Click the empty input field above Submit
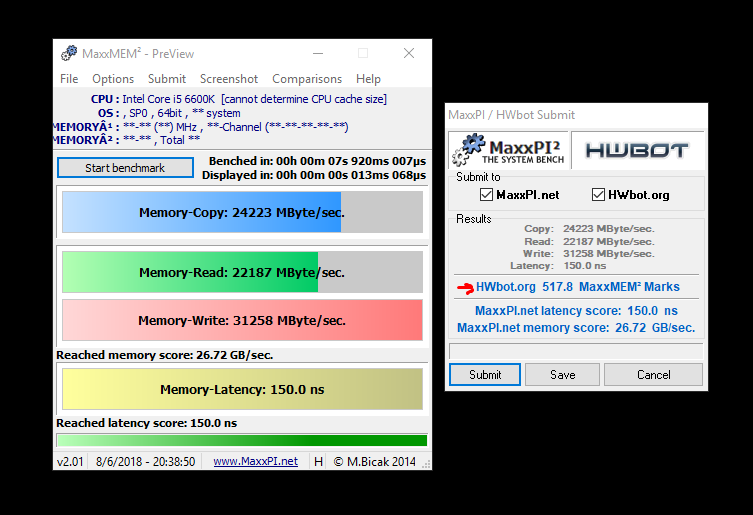Image resolution: width=753 pixels, height=515 pixels. (x=576, y=351)
